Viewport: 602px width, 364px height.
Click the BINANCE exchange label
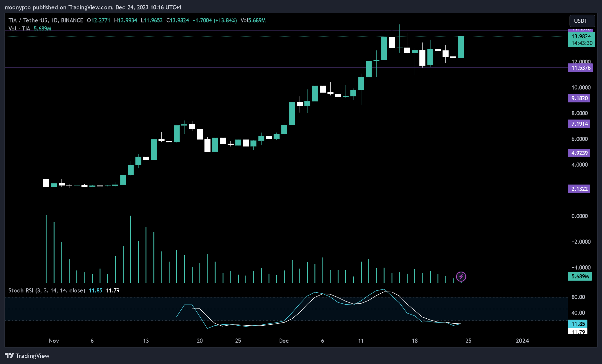pyautogui.click(x=72, y=20)
